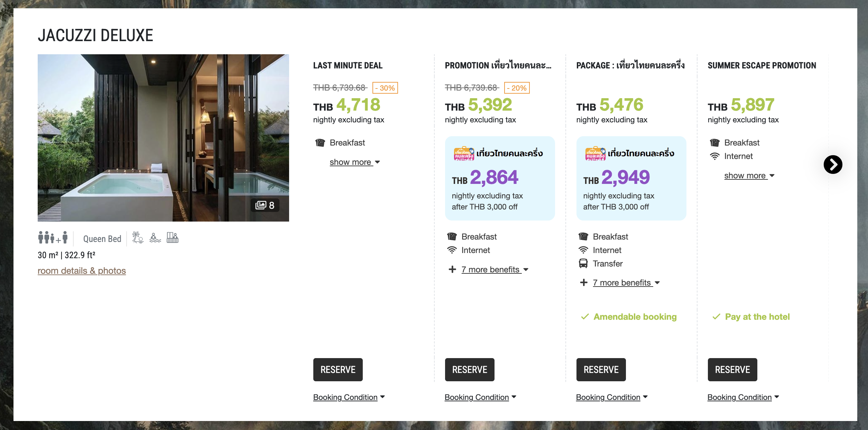Viewport: 868px width, 430px height.
Task: Click the balcony amenity icon
Action: point(172,237)
